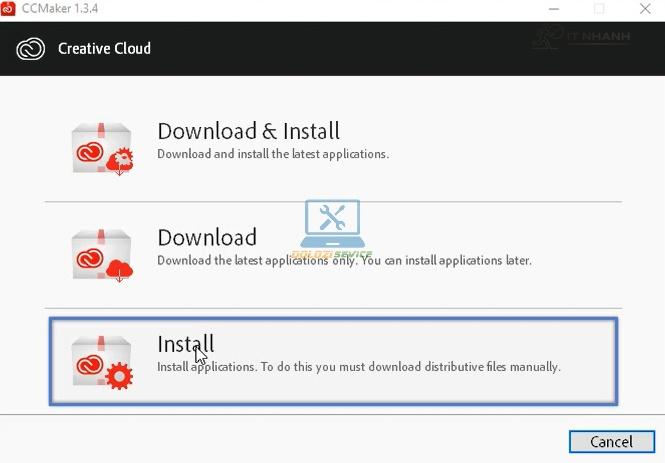Click the "Creative Cloud" header text
665x463 pixels.
tap(104, 48)
